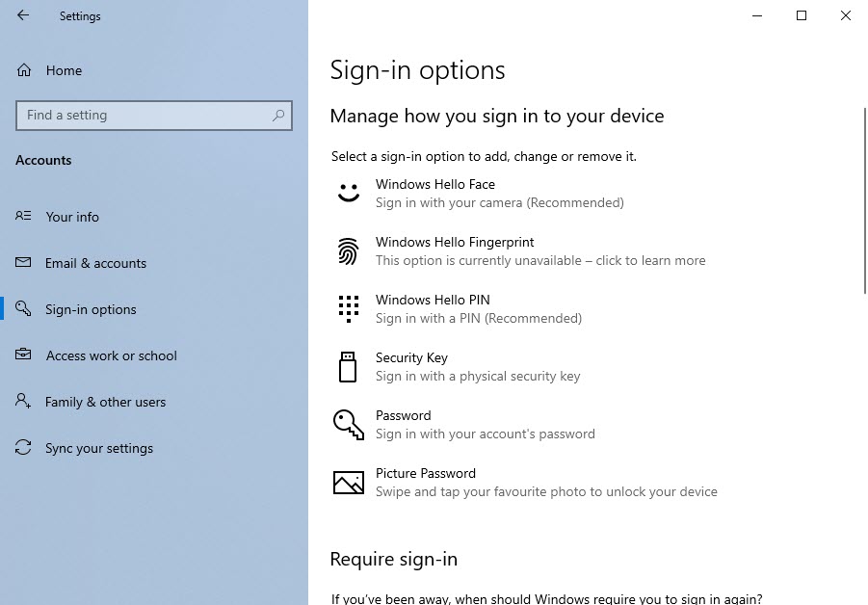Click the "Require sign-in" heading
Screen dimensions: 868x605
click(394, 559)
